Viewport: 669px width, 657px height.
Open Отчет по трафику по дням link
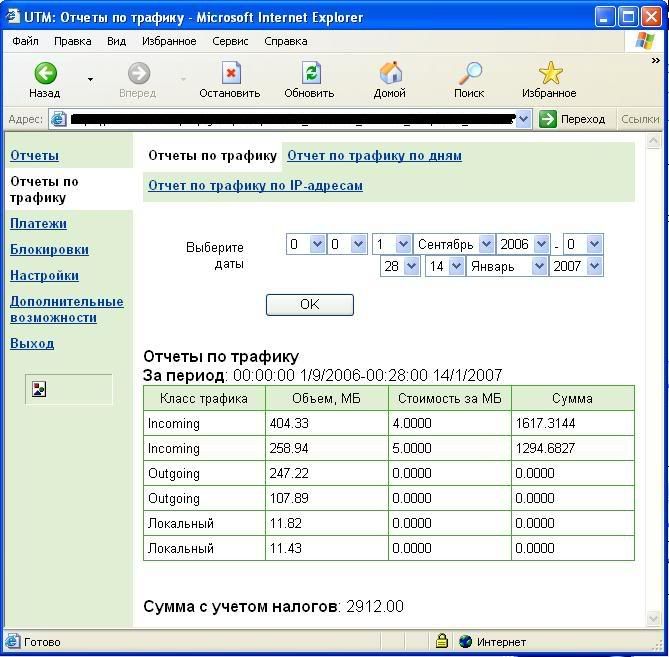[x=374, y=156]
